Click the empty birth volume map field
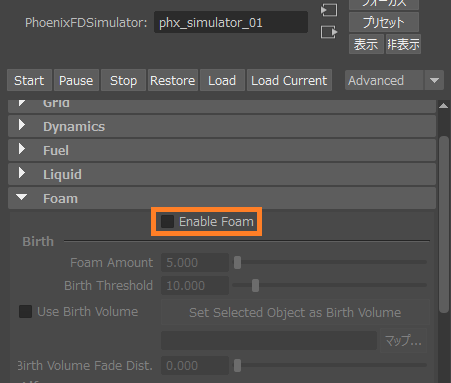451x383 pixels. click(x=269, y=341)
